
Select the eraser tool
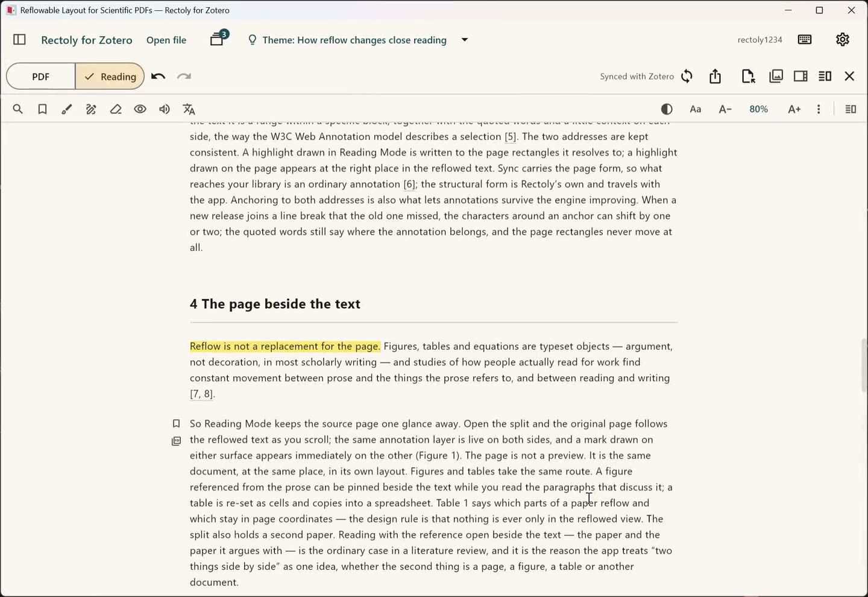[x=116, y=109]
